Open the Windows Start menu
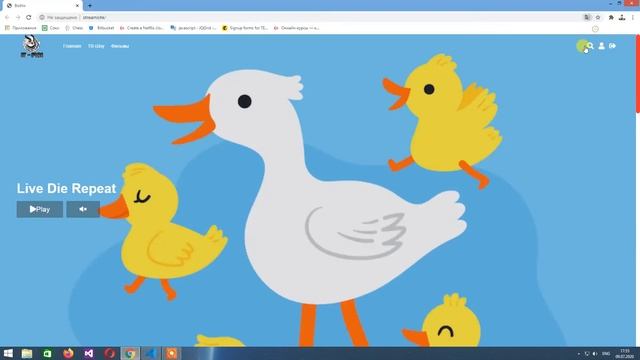 click(x=8, y=353)
